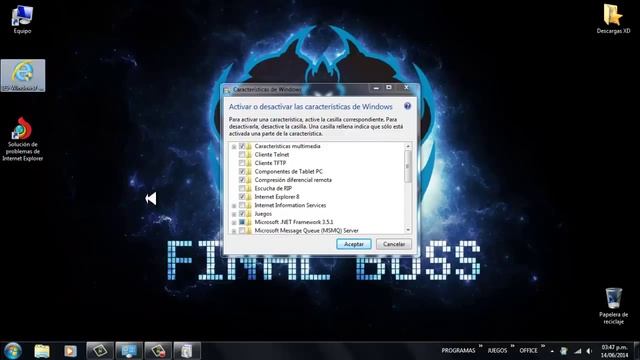Select Microsoft Message Queue (MSMQ) Server label

click(307, 230)
